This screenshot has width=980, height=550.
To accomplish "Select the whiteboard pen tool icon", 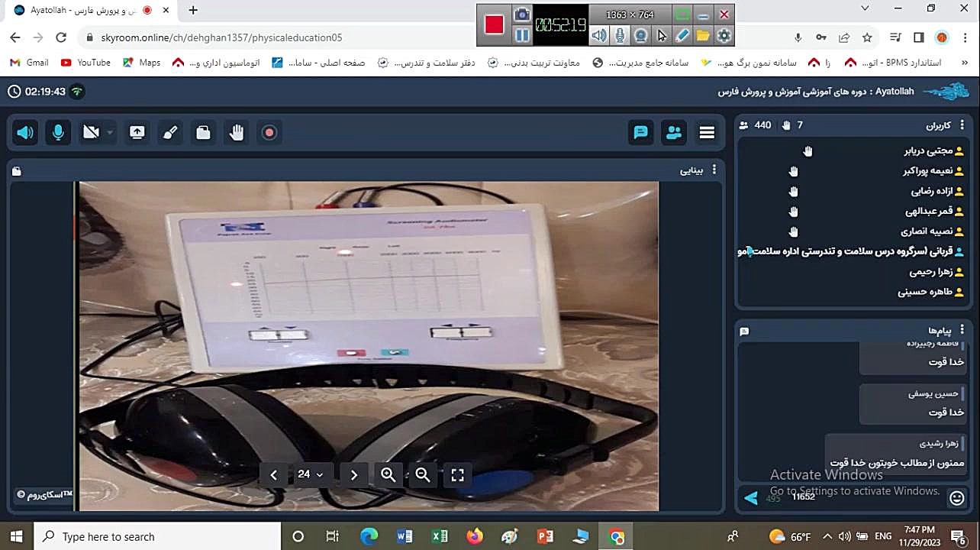I will coord(170,132).
